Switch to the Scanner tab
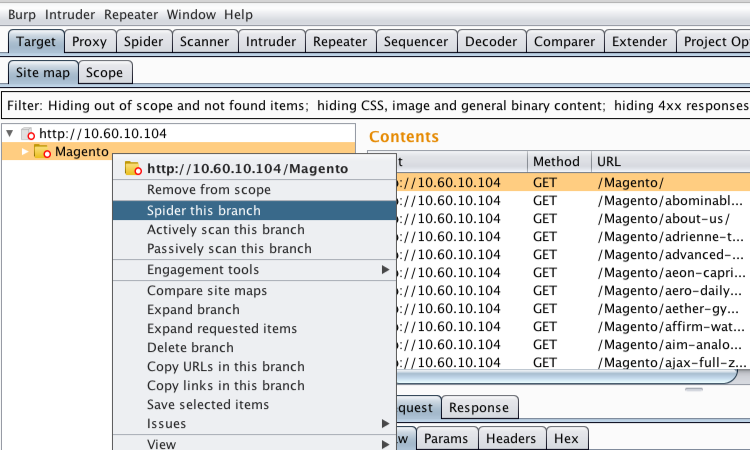This screenshot has height=450, width=750. (204, 42)
